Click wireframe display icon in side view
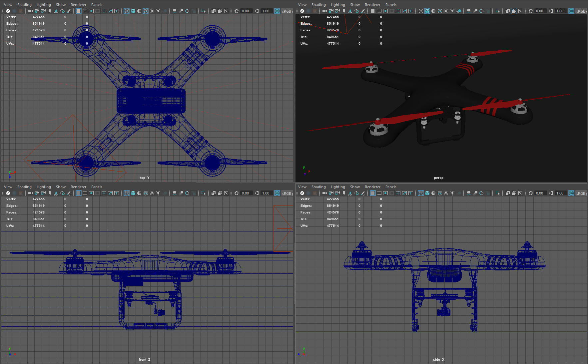 [421, 193]
